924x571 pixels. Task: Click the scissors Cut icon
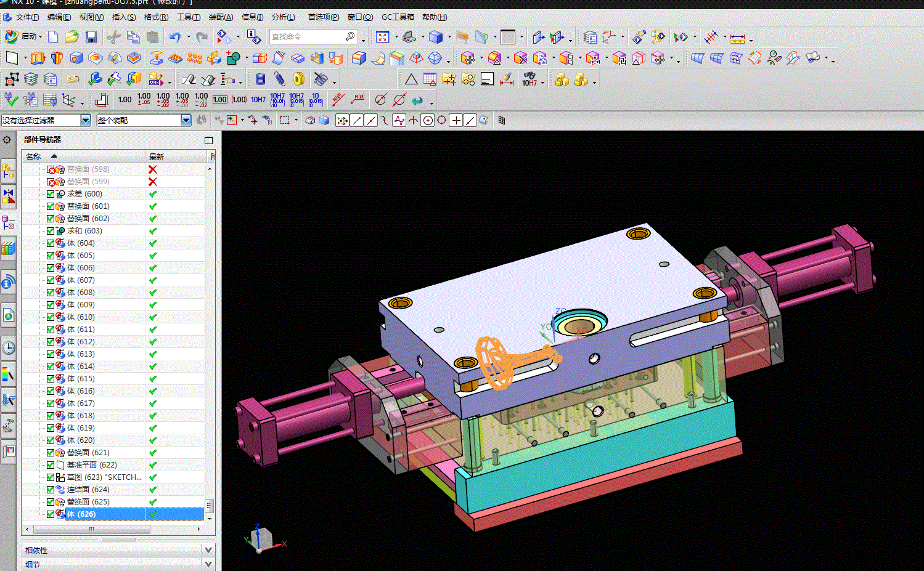(113, 38)
